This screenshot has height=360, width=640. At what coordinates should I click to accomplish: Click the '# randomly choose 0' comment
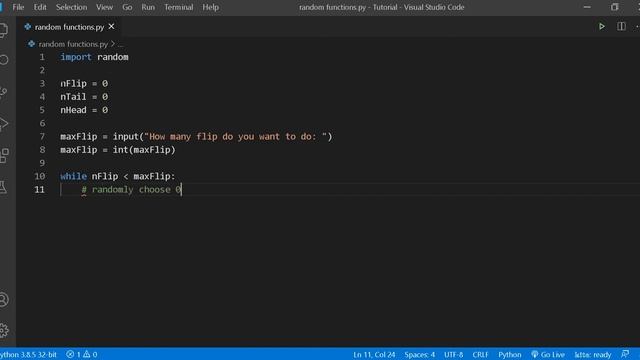tap(131, 190)
